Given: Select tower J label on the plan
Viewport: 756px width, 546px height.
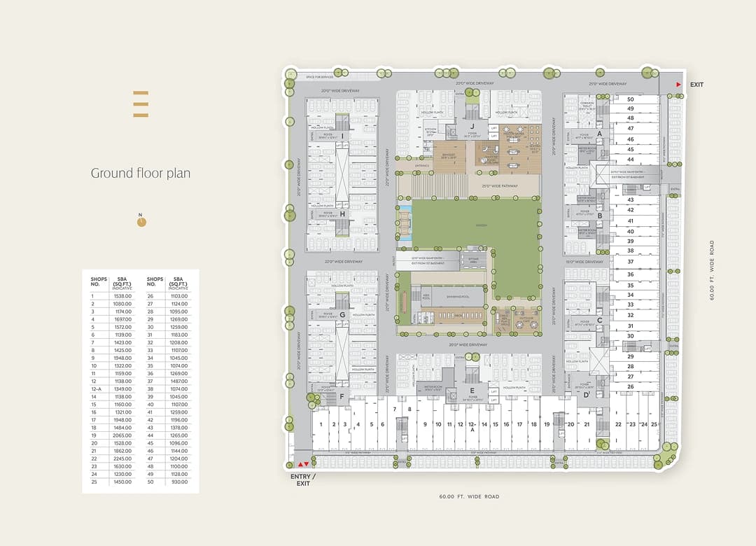Looking at the screenshot, I should pos(472,127).
